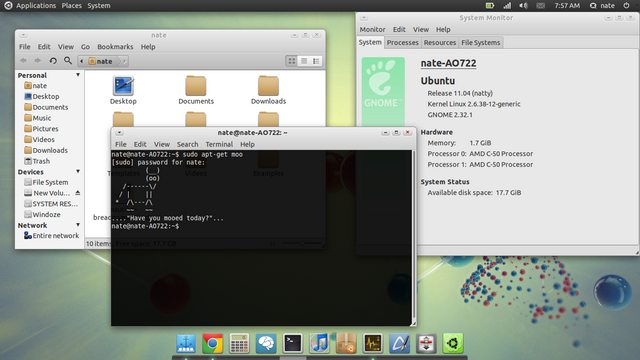The height and width of the screenshot is (360, 640).
Task: Click the clock showing 7:57 AM
Action: 567,5
